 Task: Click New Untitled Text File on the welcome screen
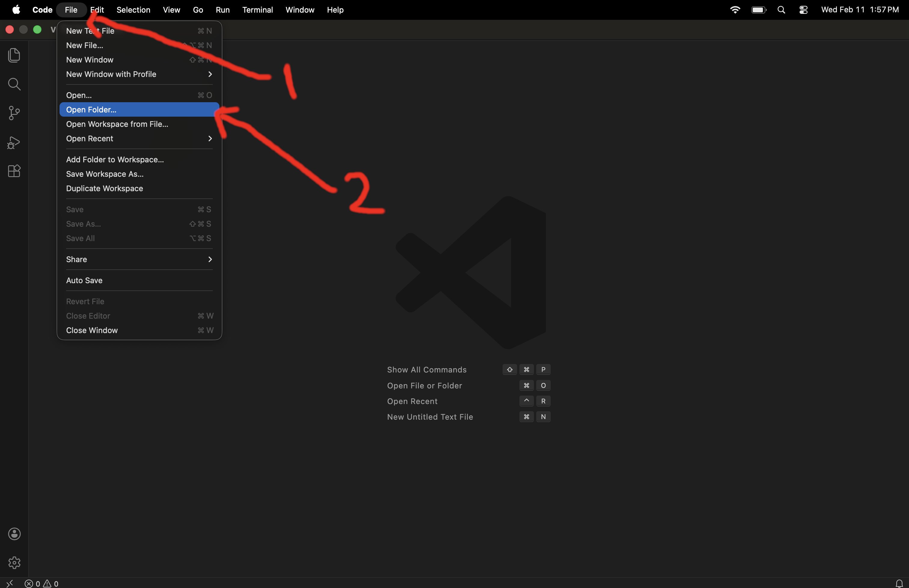point(430,417)
